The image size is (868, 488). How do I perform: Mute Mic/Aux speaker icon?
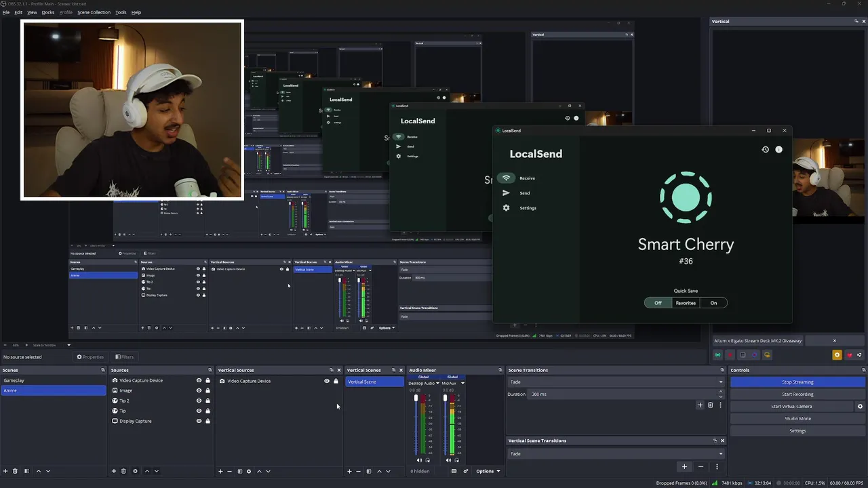click(448, 460)
